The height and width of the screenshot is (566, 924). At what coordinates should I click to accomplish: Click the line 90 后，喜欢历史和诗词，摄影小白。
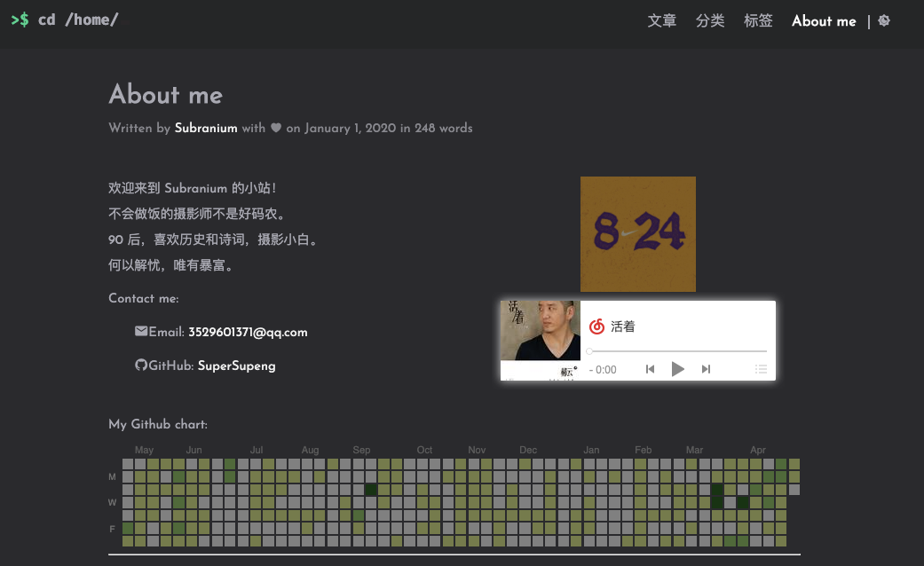[215, 240]
